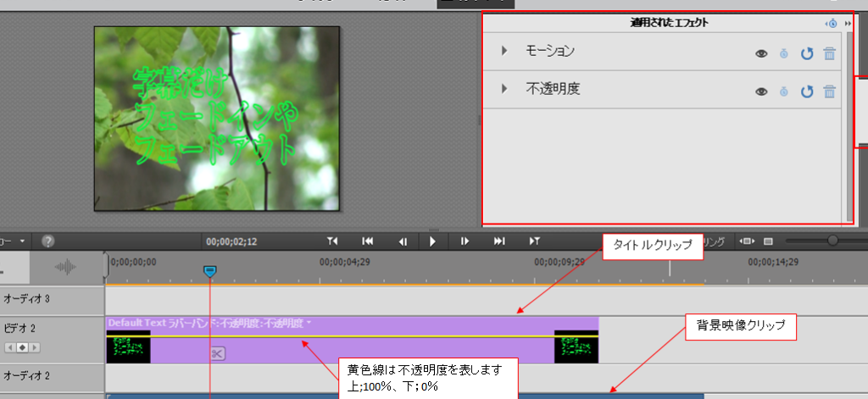Step back one frame
868x399 pixels.
click(403, 241)
